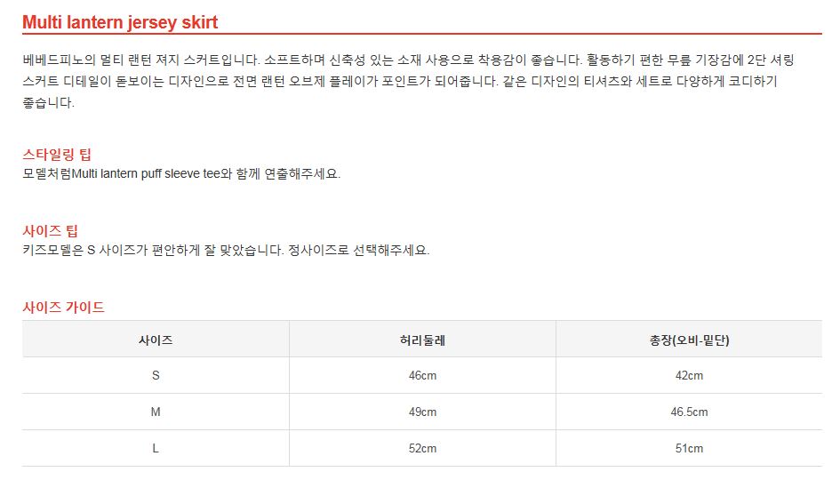Click the Multi lantern jersey skirt title
Viewport: 840px width, 504px height.
click(x=120, y=22)
